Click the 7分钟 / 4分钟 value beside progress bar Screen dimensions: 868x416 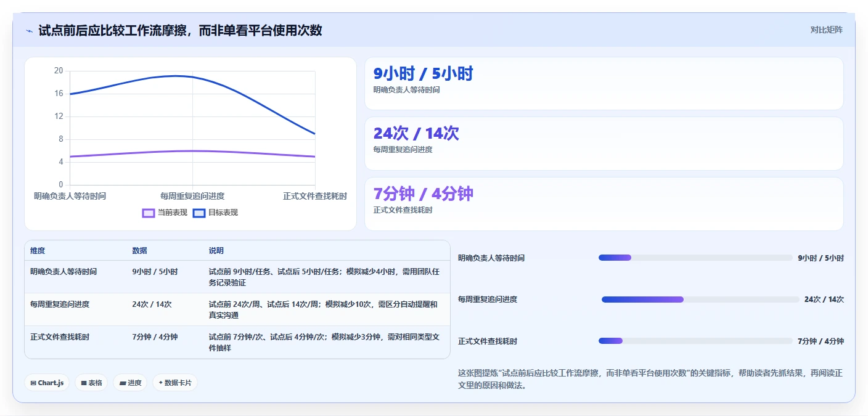point(821,341)
